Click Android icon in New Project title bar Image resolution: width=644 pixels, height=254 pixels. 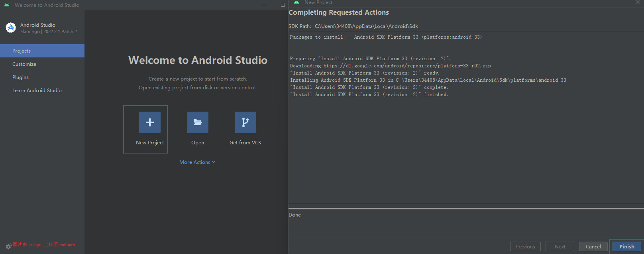[296, 2]
